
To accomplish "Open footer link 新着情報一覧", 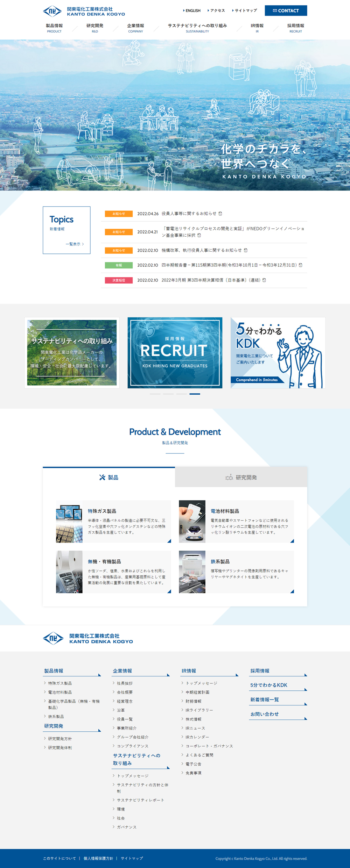I will coord(265,700).
